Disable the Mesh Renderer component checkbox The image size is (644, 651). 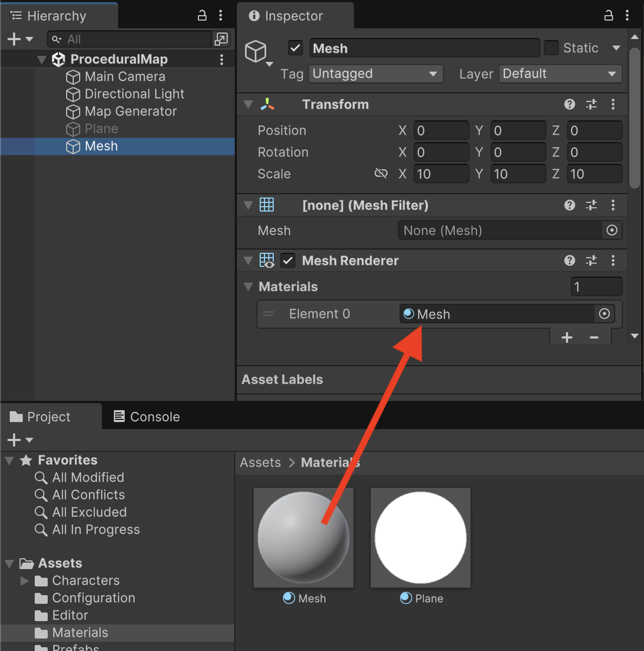click(x=288, y=260)
